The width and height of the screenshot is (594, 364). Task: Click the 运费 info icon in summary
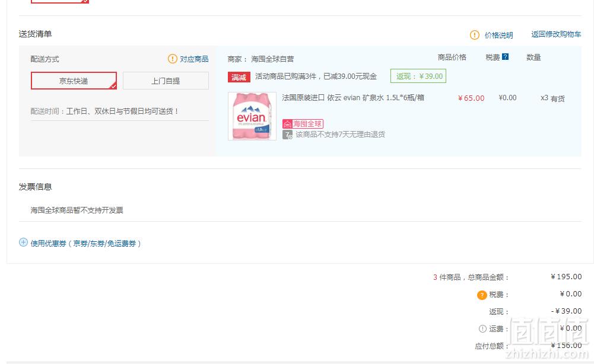482,329
